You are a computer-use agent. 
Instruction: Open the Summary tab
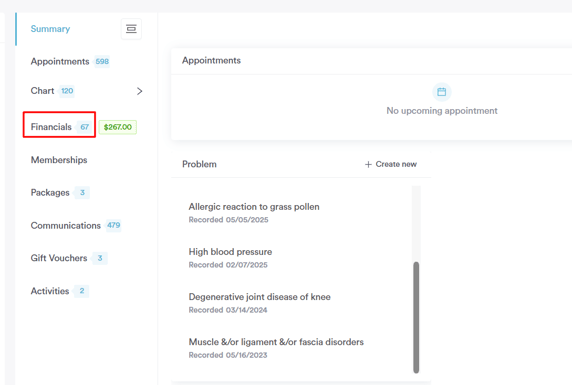click(50, 29)
